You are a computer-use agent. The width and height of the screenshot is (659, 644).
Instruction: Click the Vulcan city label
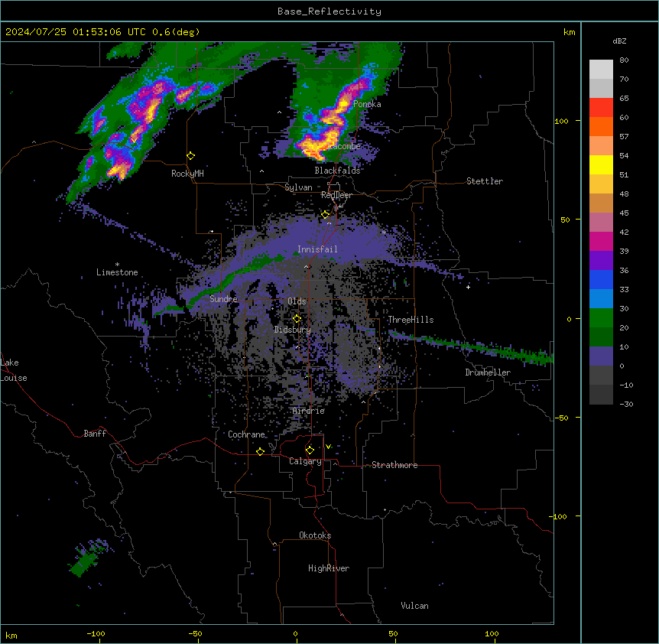pyautogui.click(x=415, y=606)
